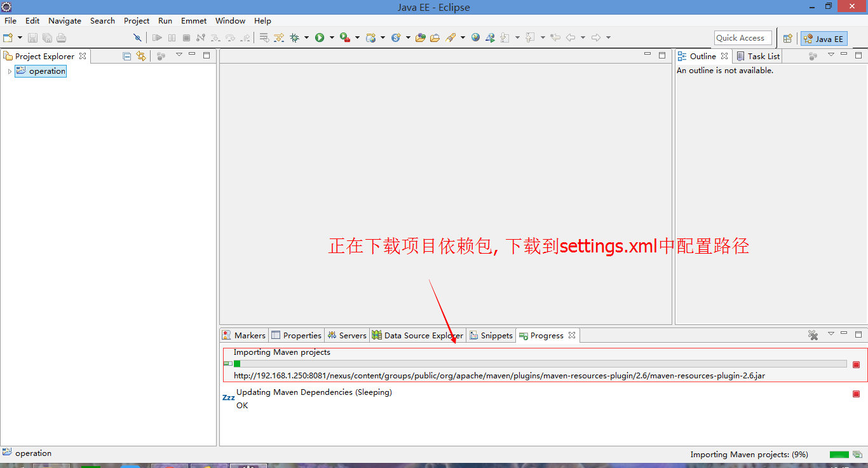Open the Navigate menu
This screenshot has width=868, height=468.
tap(65, 21)
